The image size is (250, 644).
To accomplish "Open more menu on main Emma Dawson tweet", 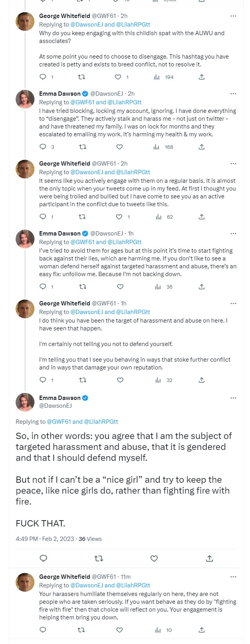I will 233,398.
